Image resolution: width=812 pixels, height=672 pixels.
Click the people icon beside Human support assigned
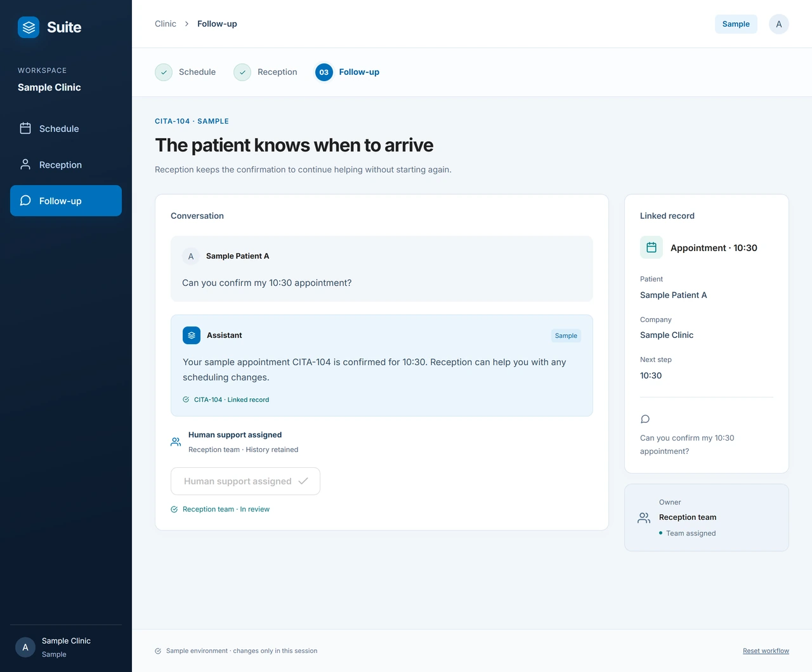pyautogui.click(x=176, y=442)
